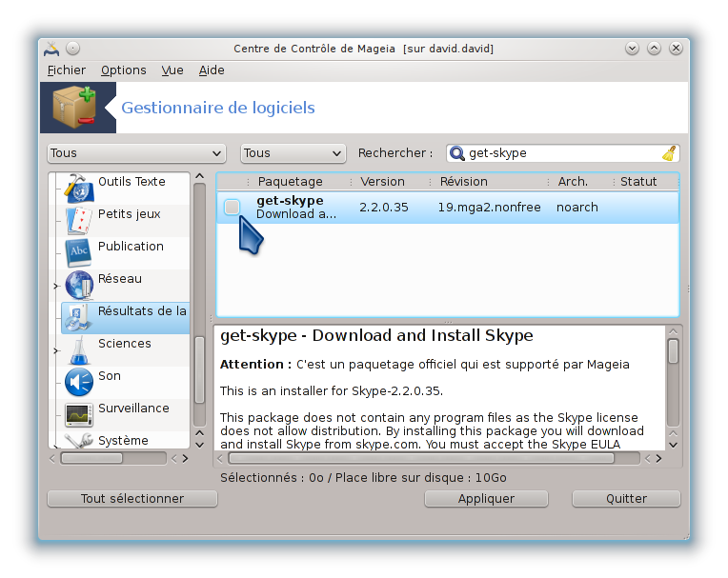This screenshot has height=578, width=728.
Task: Select the Publication category
Action: tap(131, 247)
